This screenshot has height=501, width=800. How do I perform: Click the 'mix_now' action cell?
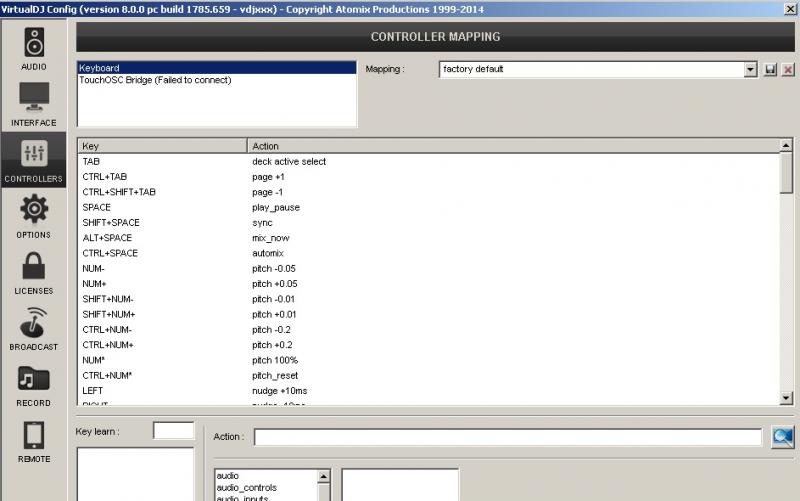point(270,238)
